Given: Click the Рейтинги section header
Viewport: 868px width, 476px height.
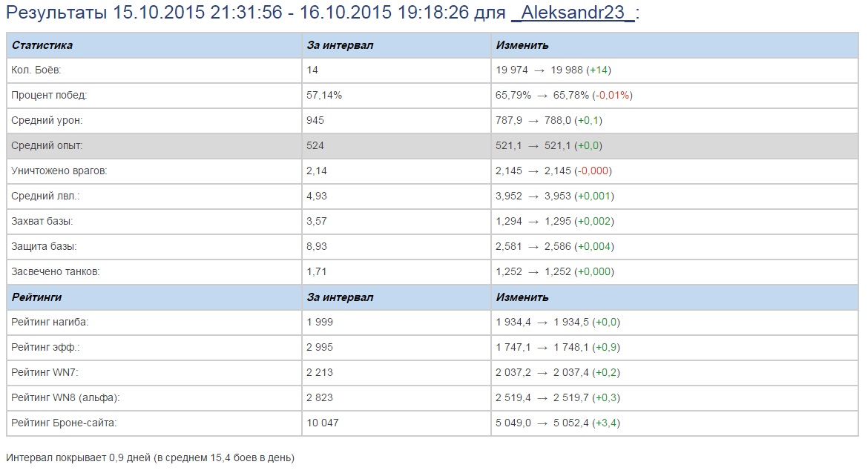Looking at the screenshot, I should (x=37, y=297).
